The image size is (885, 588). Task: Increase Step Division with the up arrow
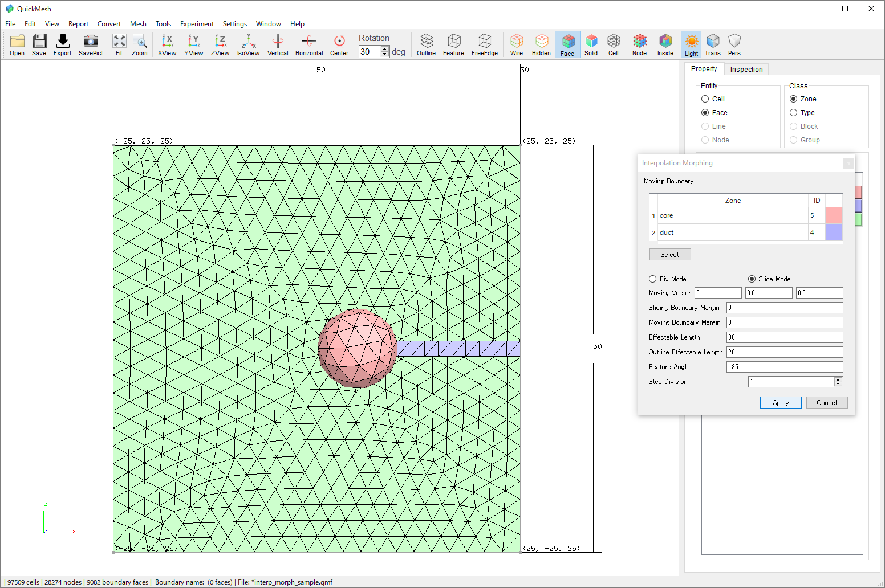(x=837, y=378)
